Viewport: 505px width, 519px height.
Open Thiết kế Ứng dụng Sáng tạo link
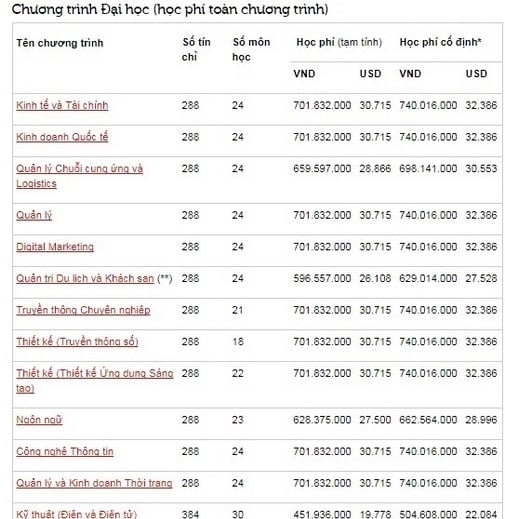pos(95,380)
